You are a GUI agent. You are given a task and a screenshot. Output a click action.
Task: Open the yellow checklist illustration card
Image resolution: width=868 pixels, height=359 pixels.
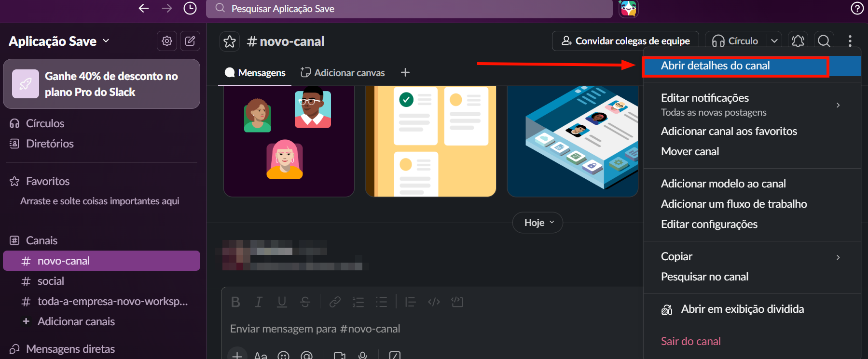pyautogui.click(x=431, y=141)
